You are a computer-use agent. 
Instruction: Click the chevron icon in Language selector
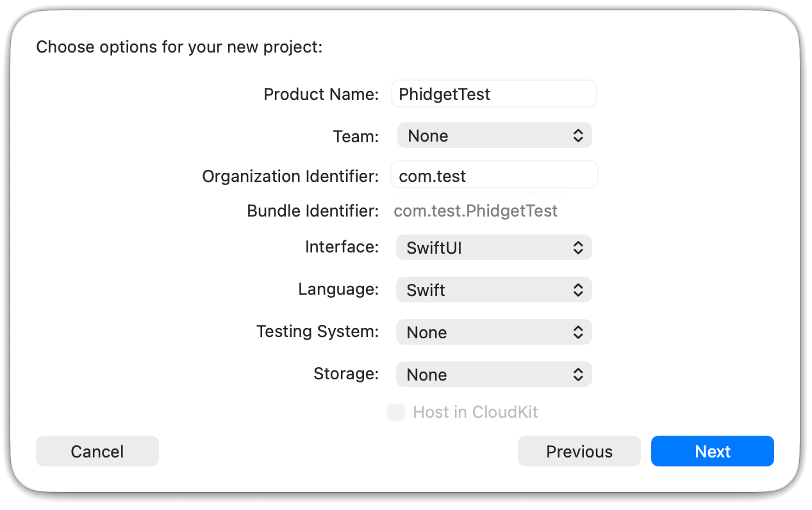577,290
